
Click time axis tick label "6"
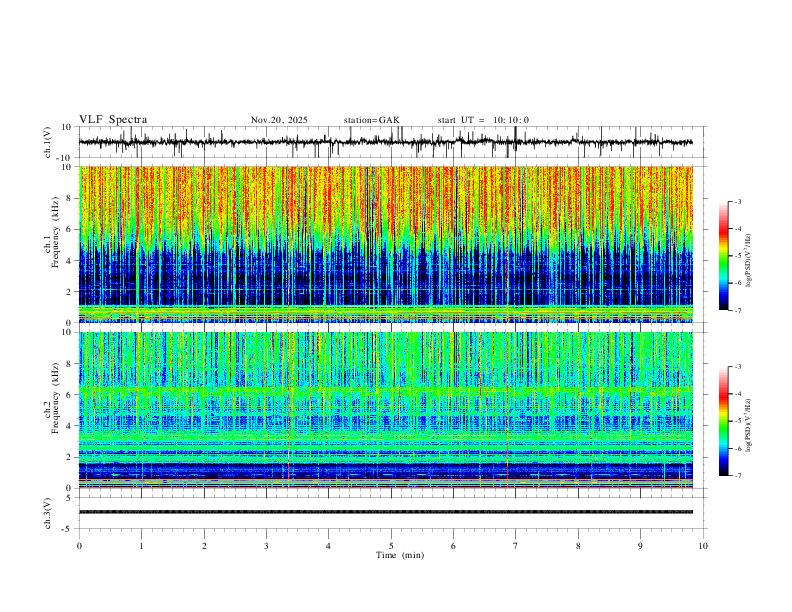coord(453,546)
